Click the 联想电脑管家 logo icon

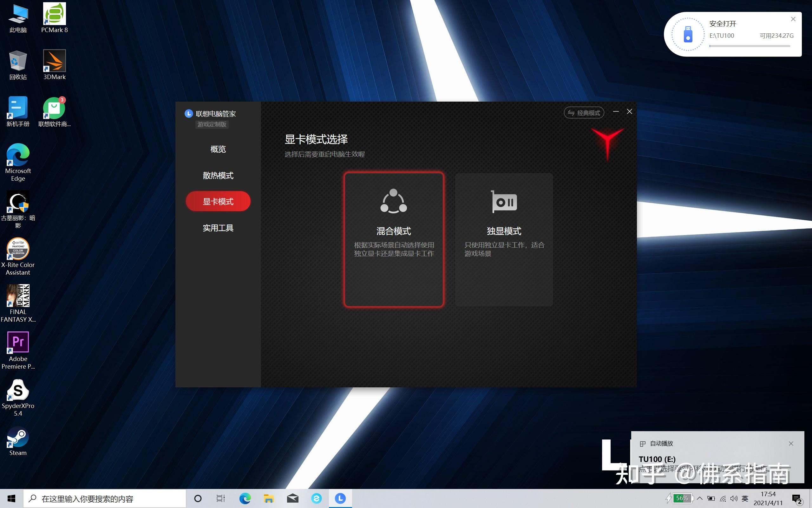(x=189, y=114)
